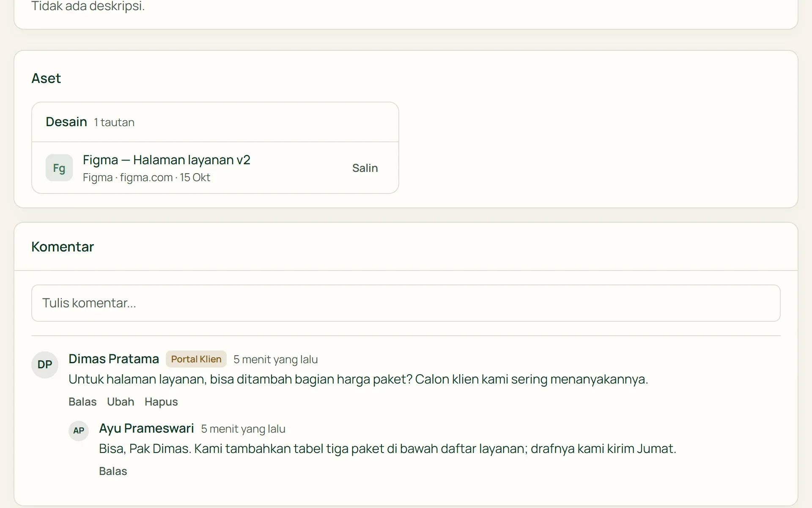Edit Dimas Pratama's comment with Ubah
The width and height of the screenshot is (812, 508).
point(121,402)
